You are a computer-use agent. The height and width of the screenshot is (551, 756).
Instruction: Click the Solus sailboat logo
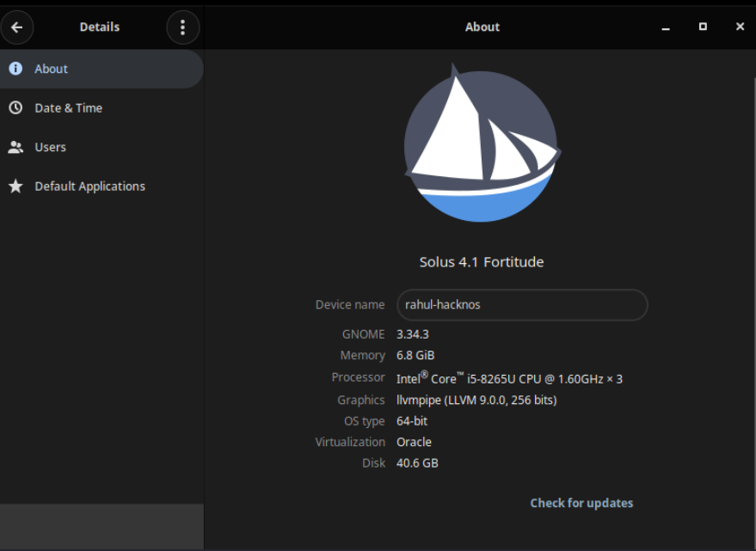click(482, 143)
